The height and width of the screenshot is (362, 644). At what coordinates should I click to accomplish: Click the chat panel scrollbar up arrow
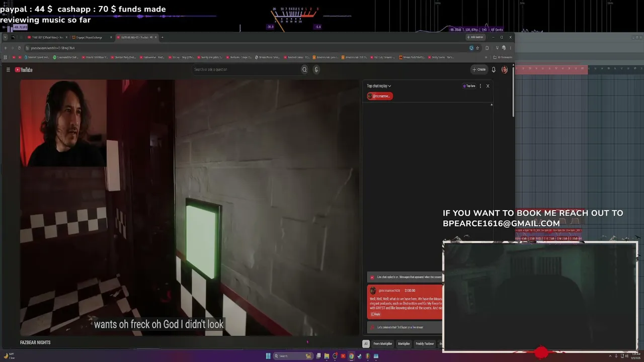492,105
